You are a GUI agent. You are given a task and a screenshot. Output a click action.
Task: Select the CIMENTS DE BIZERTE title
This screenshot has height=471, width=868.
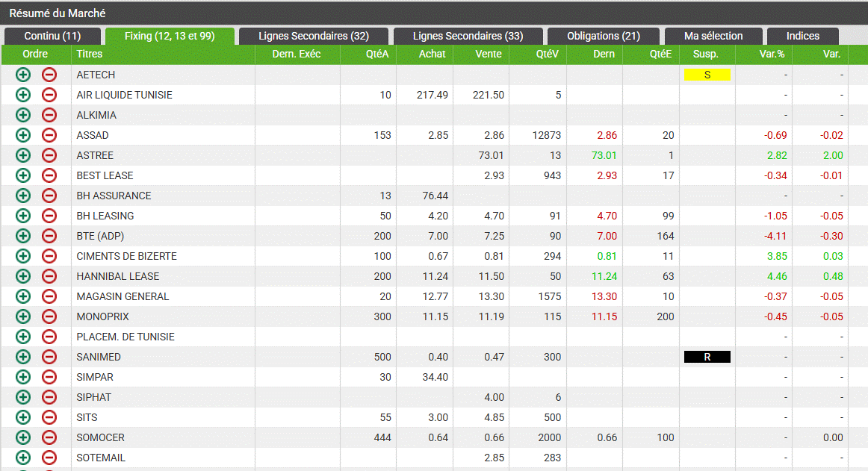(127, 256)
